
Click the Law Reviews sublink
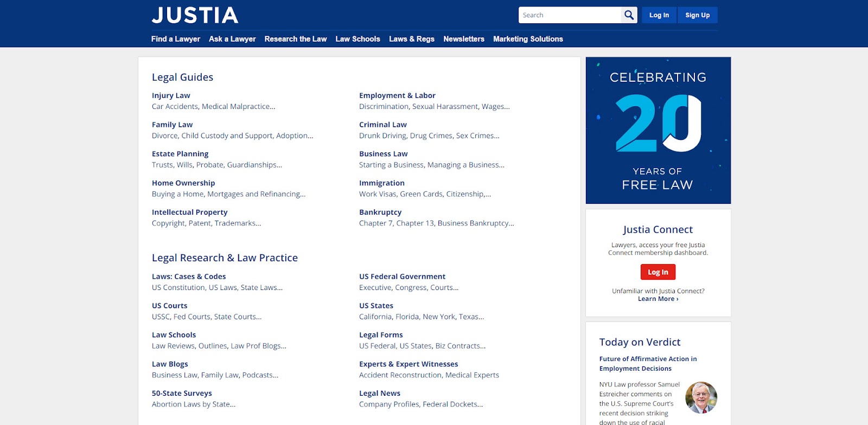coord(173,346)
